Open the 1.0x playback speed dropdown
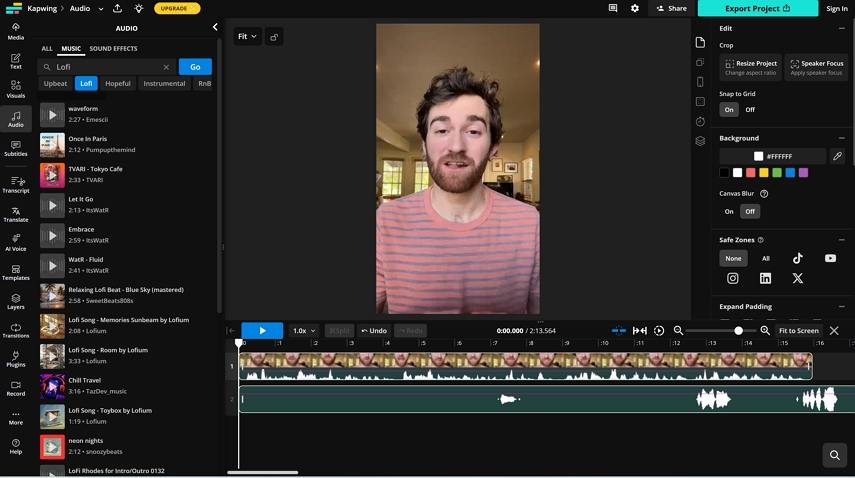The image size is (855, 478). click(304, 330)
